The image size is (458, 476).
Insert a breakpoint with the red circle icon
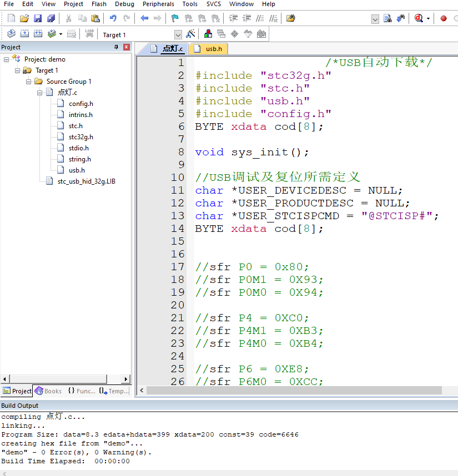(444, 18)
